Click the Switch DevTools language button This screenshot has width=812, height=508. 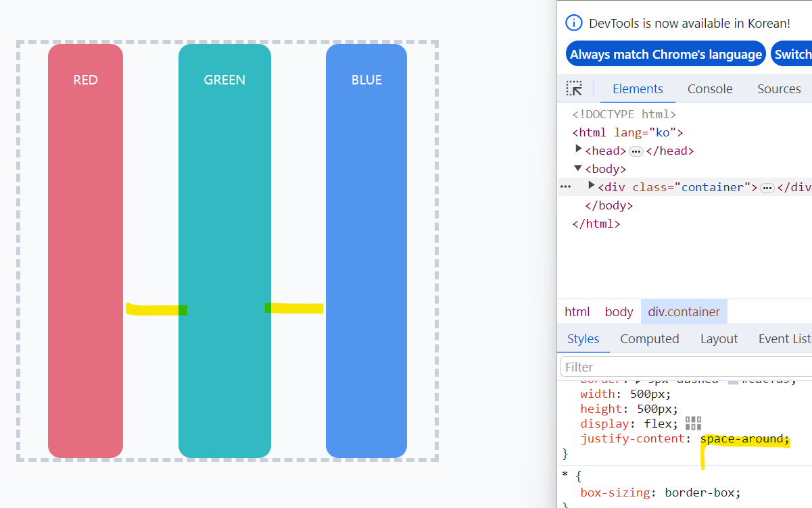click(x=791, y=54)
